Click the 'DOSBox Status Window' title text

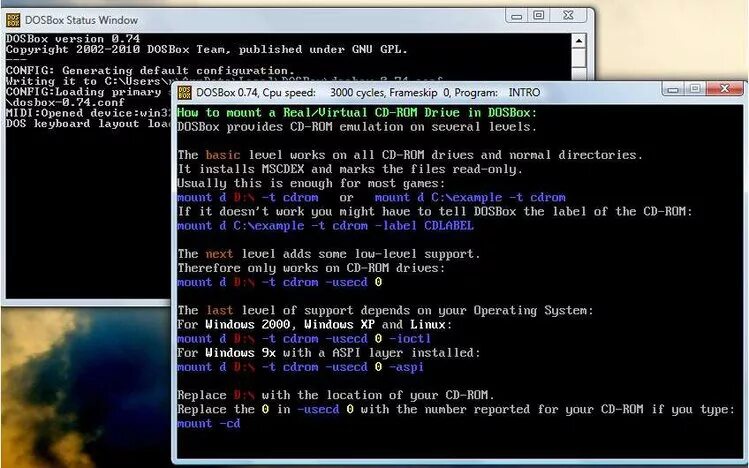(81, 20)
